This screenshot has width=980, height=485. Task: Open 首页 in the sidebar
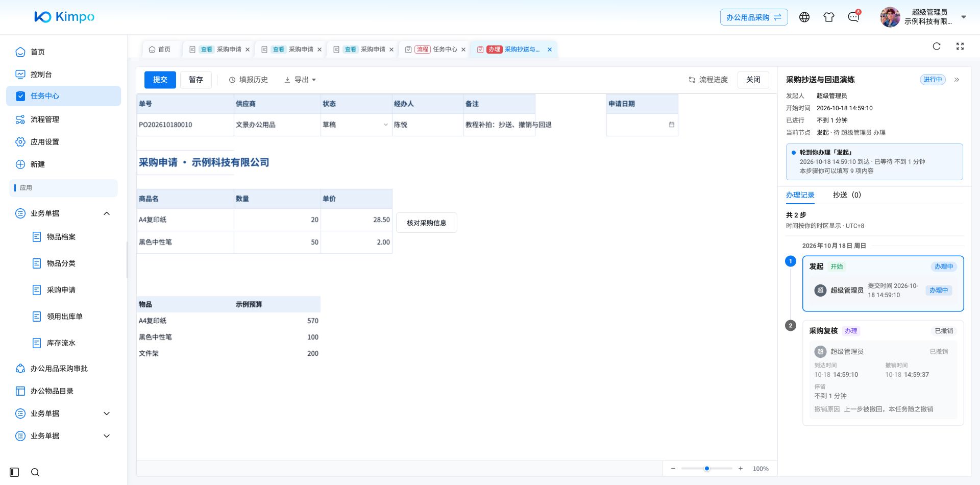63,52
